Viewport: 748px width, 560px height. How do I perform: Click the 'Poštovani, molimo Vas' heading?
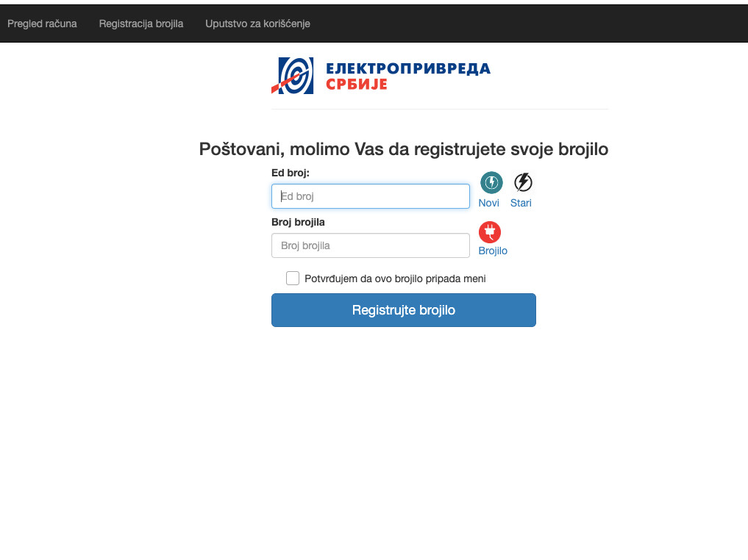(x=403, y=149)
